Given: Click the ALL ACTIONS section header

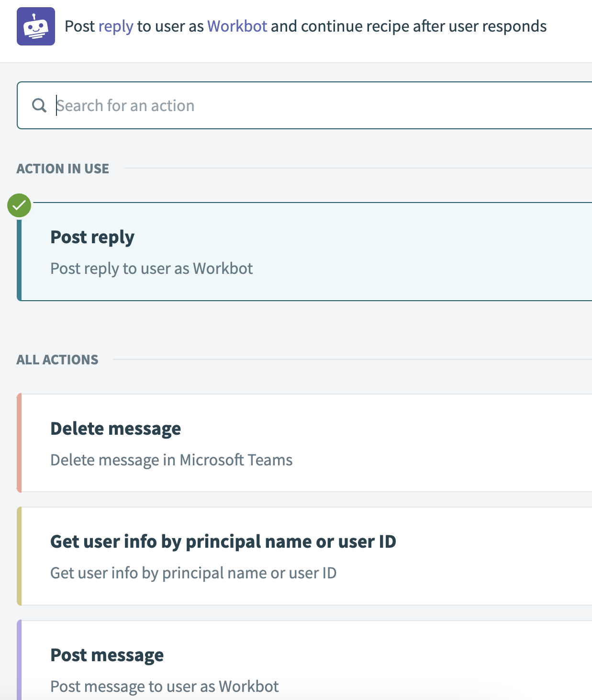Looking at the screenshot, I should click(x=57, y=360).
